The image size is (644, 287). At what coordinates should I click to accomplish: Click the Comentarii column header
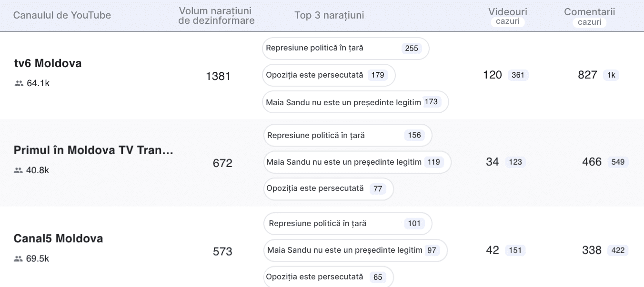(589, 12)
